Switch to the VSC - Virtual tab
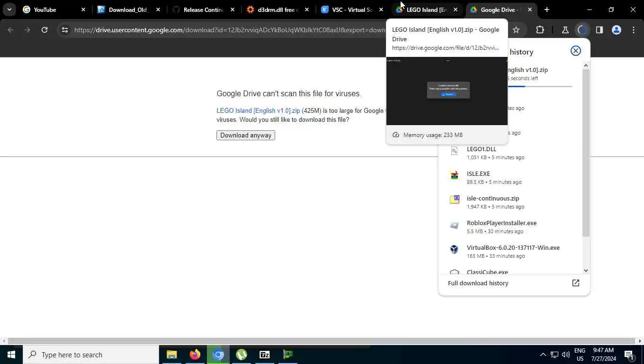Image resolution: width=644 pixels, height=364 pixels. [x=352, y=9]
